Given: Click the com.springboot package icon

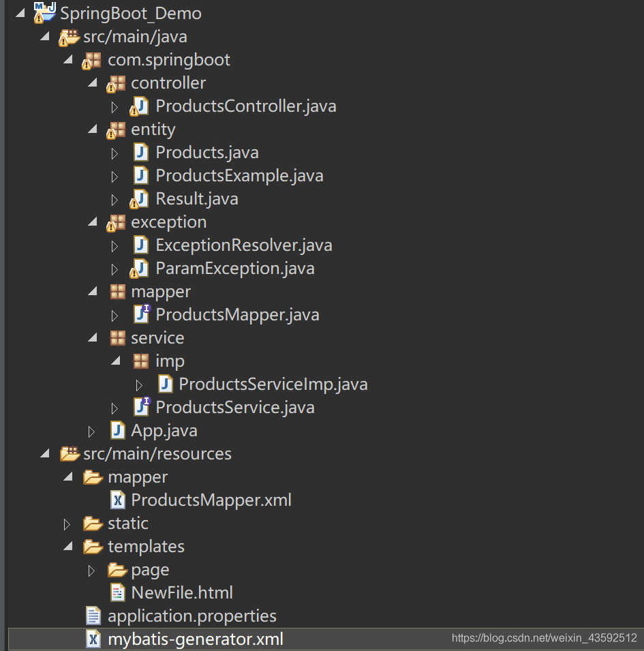Looking at the screenshot, I should coord(92,61).
